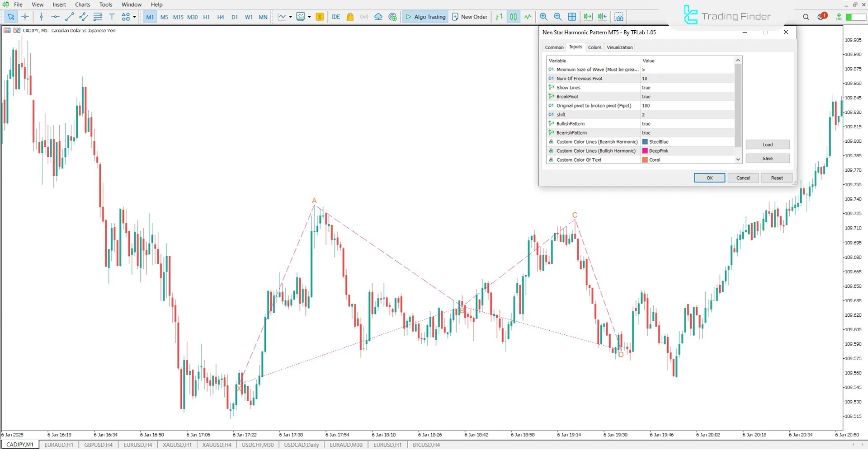Switch to the EURUSD,H4 chart tab
Image resolution: width=868 pixels, height=450 pixels.
137,445
